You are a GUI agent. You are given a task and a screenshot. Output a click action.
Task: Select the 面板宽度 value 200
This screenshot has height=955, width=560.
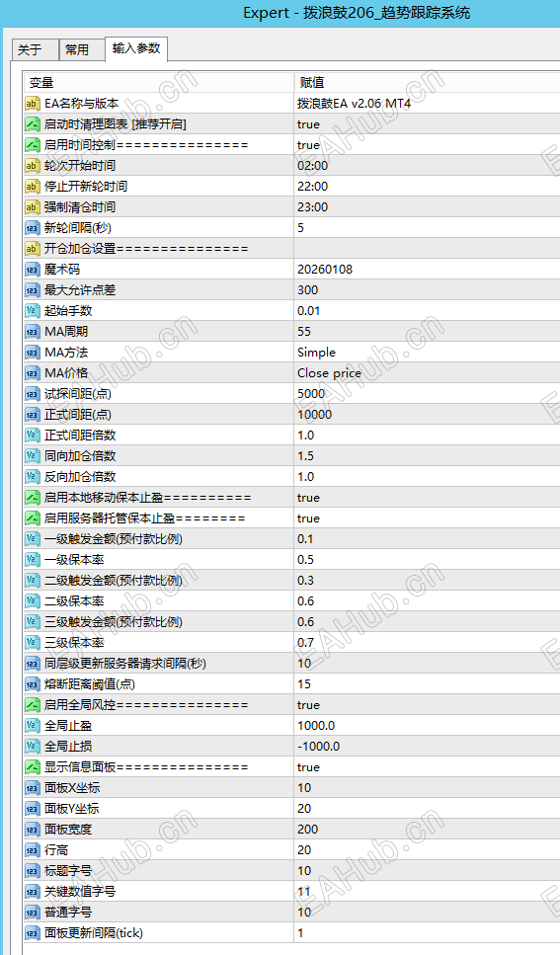click(x=308, y=829)
